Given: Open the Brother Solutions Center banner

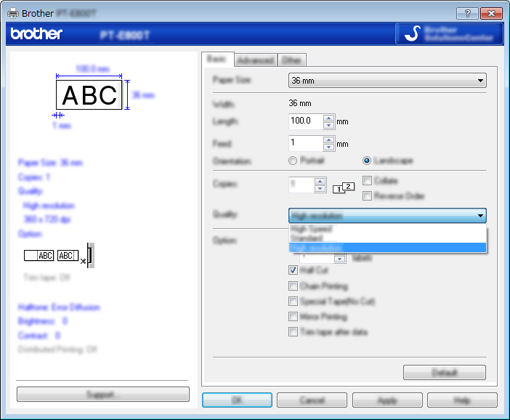Looking at the screenshot, I should 449,33.
